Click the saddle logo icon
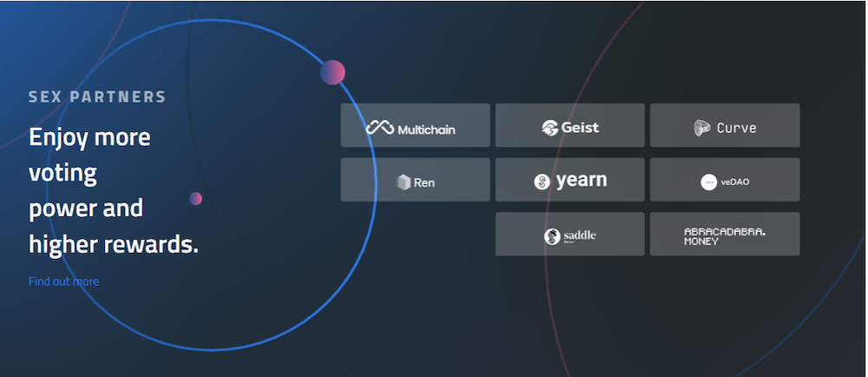The height and width of the screenshot is (377, 868). click(552, 236)
